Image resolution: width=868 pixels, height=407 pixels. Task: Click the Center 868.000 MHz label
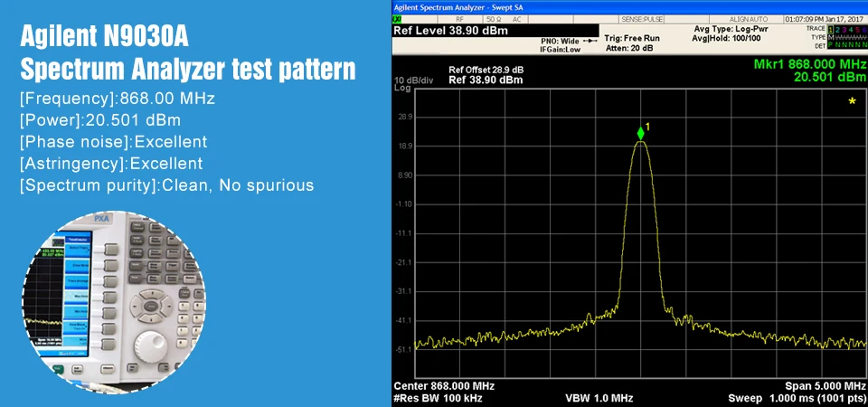[443, 386]
